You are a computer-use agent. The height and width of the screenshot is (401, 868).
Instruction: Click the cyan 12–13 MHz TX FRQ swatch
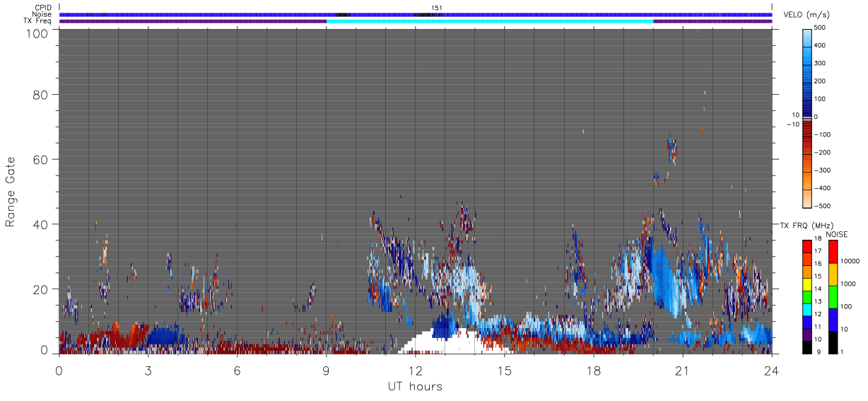click(x=807, y=309)
